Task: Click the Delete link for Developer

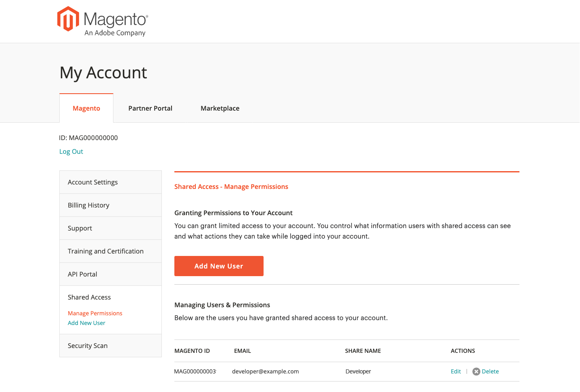Action: tap(490, 371)
